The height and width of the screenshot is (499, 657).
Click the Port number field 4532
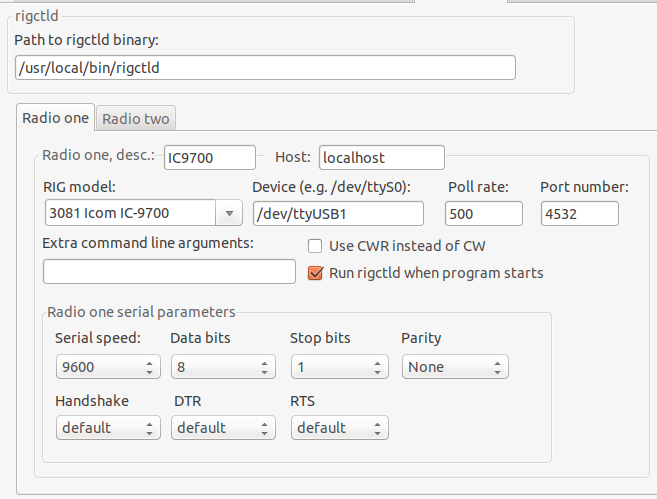click(580, 214)
